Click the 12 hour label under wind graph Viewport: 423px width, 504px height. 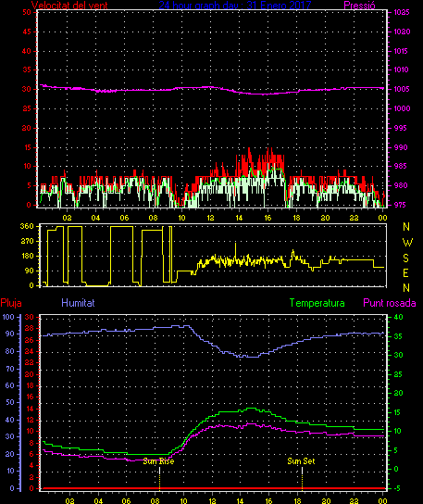click(210, 218)
